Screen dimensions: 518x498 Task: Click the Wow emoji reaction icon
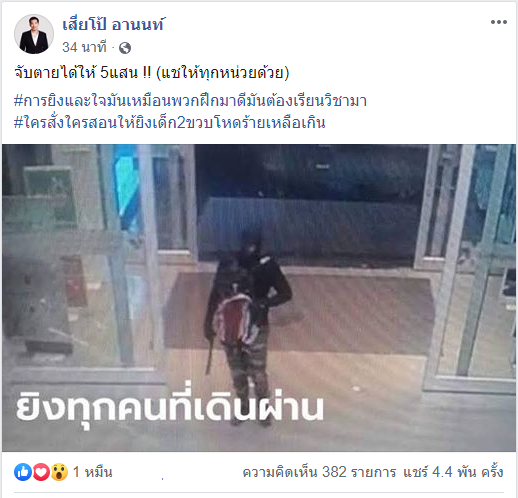click(x=59, y=472)
